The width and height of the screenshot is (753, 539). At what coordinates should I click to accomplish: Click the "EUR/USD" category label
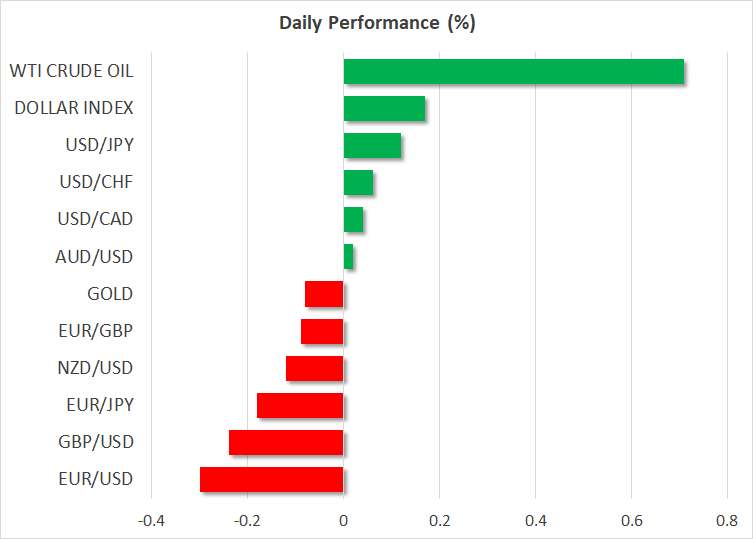pyautogui.click(x=97, y=479)
